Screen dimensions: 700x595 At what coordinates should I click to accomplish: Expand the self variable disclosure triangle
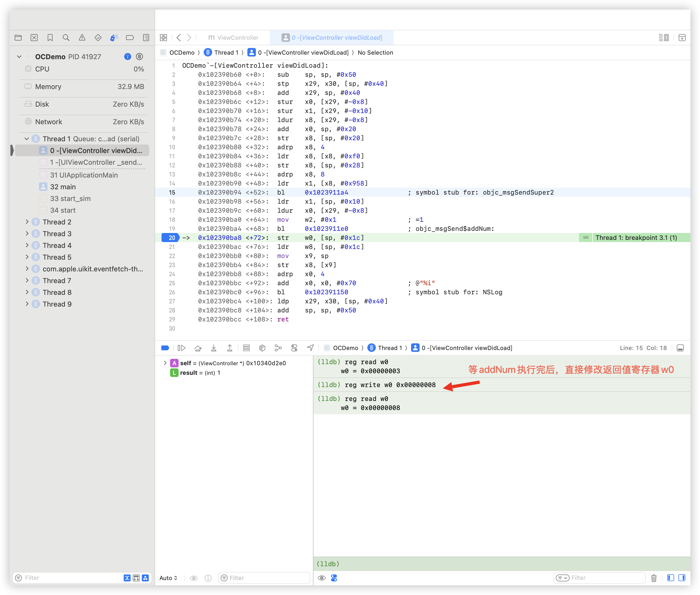pyautogui.click(x=165, y=363)
